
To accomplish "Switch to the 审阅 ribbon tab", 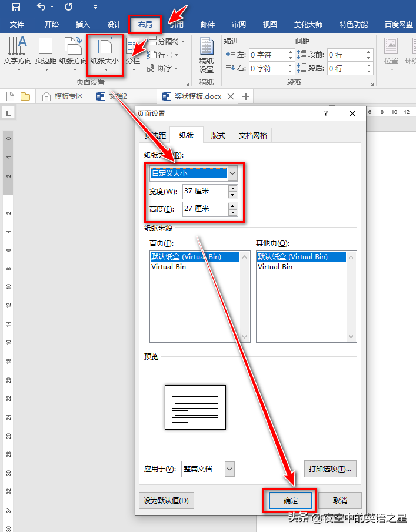I will point(239,25).
